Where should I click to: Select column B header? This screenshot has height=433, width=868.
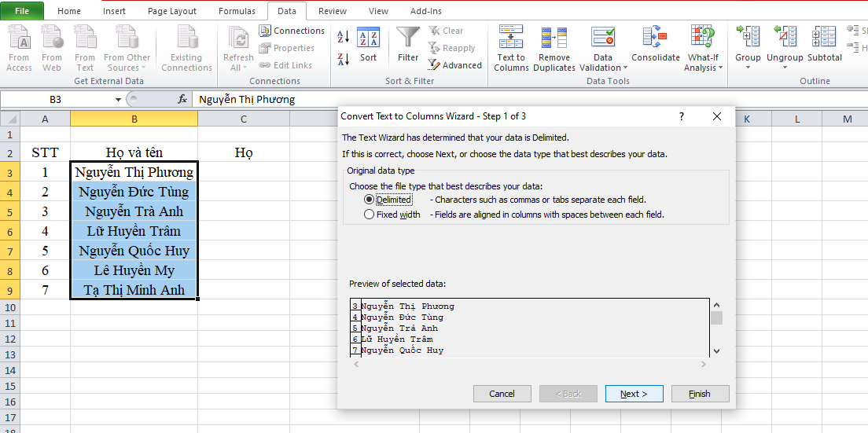134,119
